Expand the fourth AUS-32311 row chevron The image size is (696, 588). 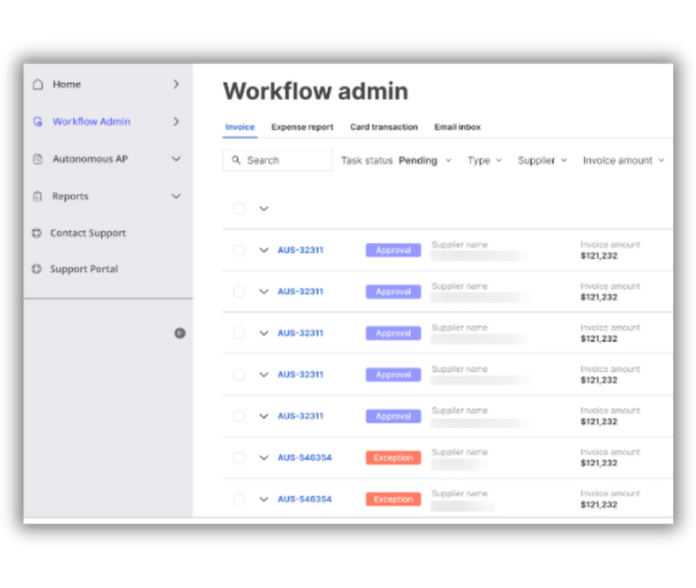(x=264, y=375)
